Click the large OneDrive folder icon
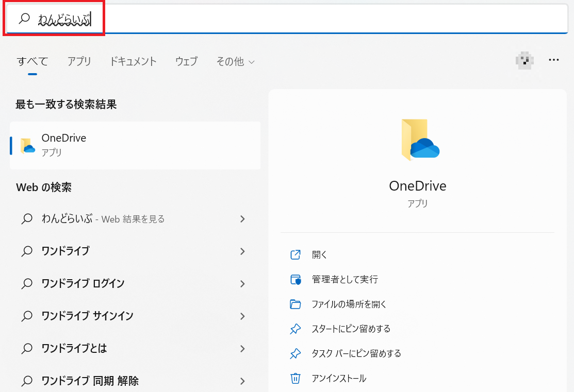 click(x=418, y=140)
